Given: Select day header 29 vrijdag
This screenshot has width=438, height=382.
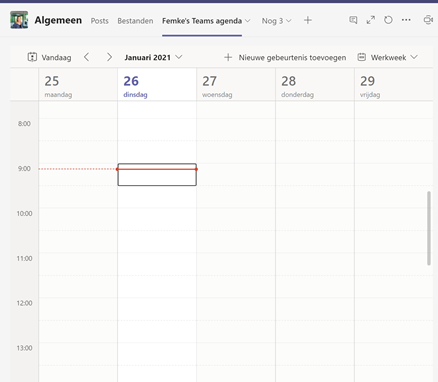Looking at the screenshot, I should (393, 85).
